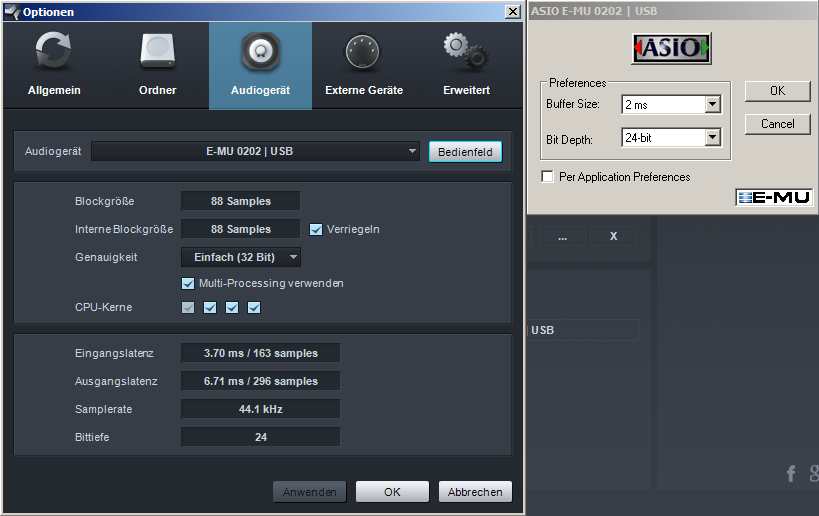This screenshot has width=819, height=516.
Task: Enable Per Application Preferences checkbox
Action: pyautogui.click(x=547, y=177)
